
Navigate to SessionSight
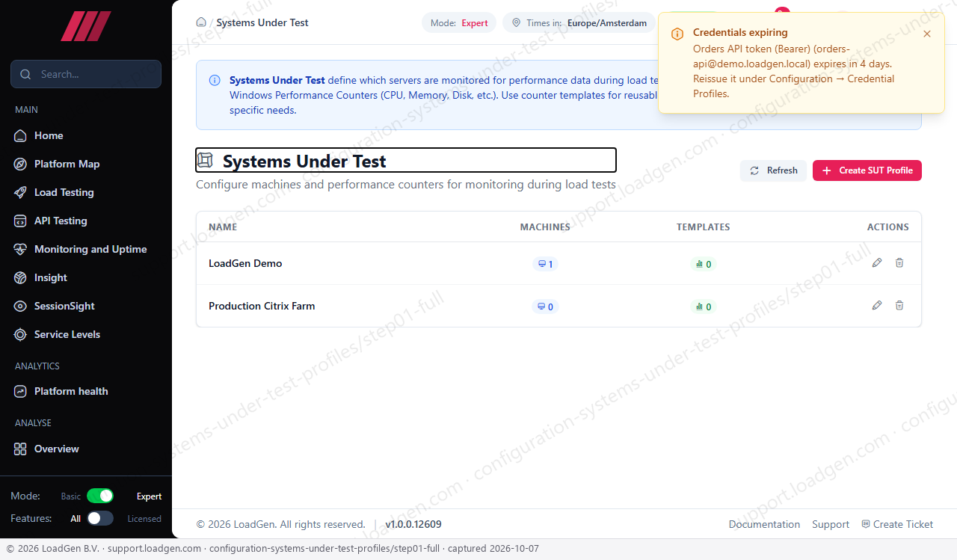pyautogui.click(x=86, y=306)
